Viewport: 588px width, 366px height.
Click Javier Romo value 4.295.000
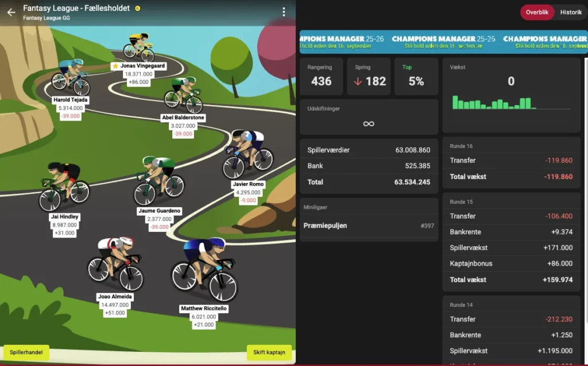click(x=248, y=193)
